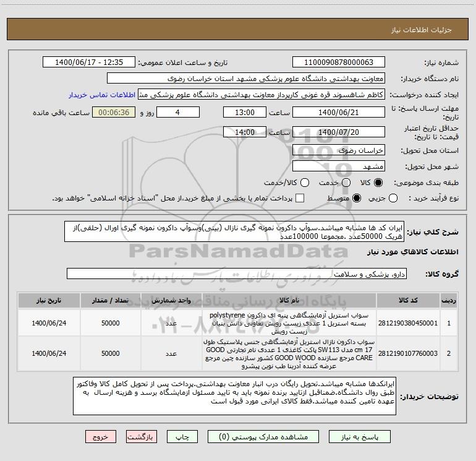
Task: Click the announcement date field 1400/06/17 - 12:35
Action: point(89,62)
